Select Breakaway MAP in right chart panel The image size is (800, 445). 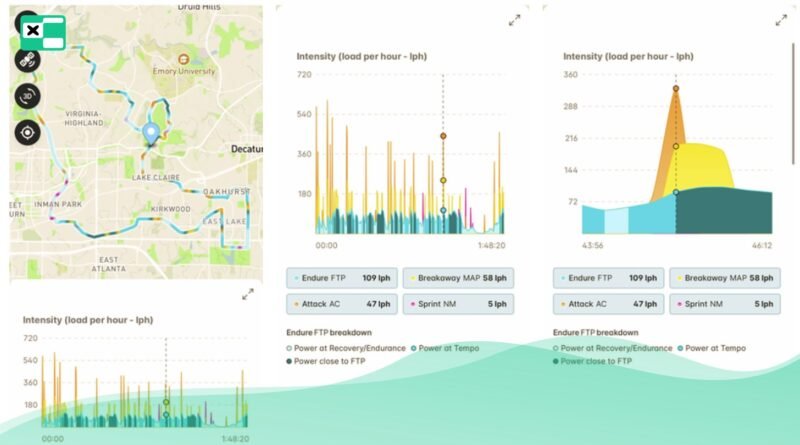pos(725,277)
